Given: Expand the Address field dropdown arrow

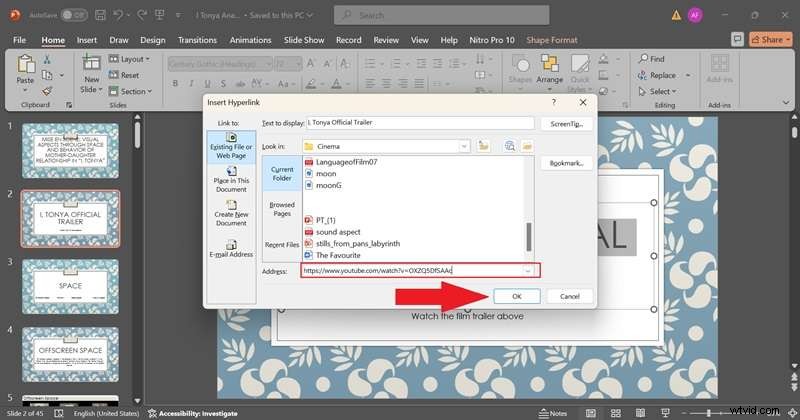Looking at the screenshot, I should point(528,270).
